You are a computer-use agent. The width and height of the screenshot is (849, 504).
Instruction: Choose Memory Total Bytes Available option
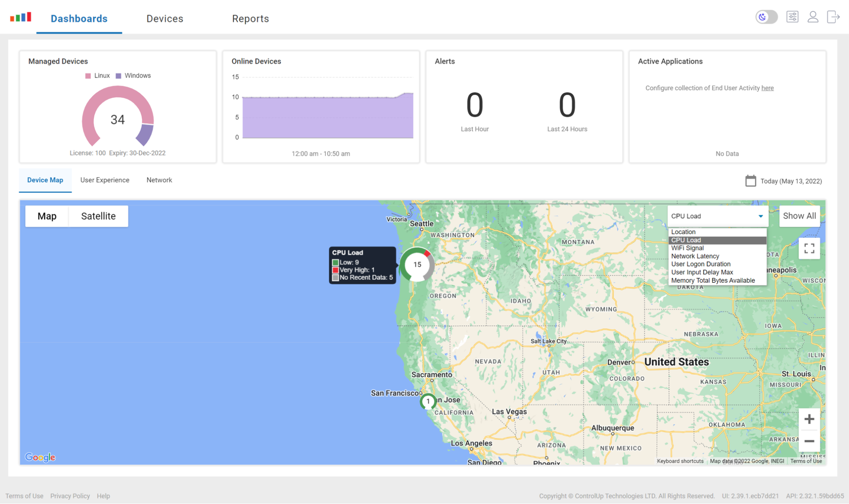[717, 280]
